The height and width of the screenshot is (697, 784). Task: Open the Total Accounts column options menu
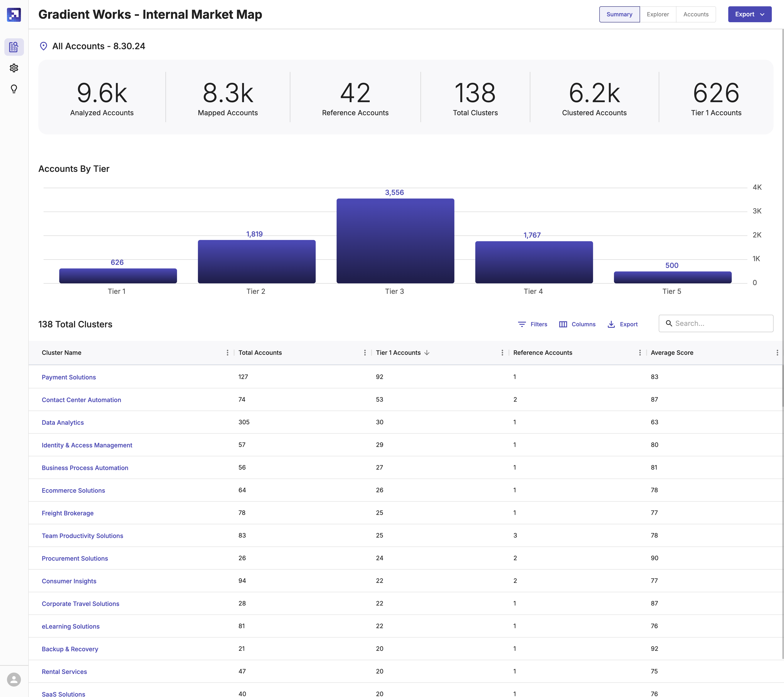[365, 352]
